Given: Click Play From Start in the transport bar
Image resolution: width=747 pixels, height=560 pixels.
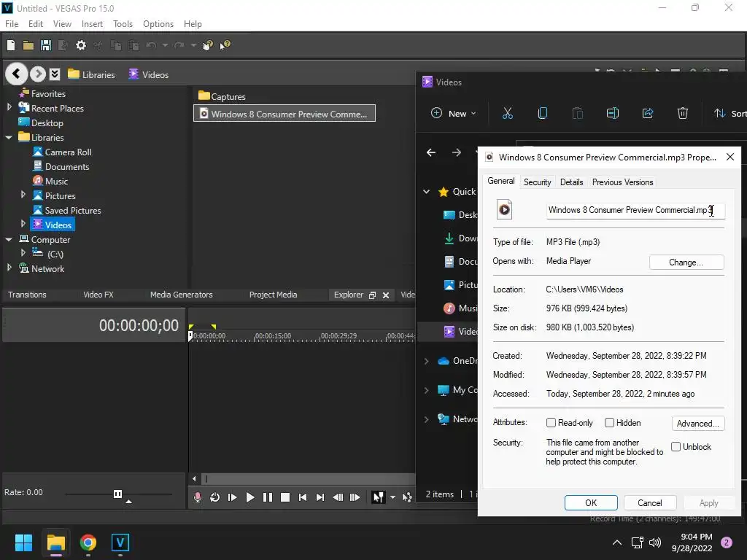Looking at the screenshot, I should 233,497.
